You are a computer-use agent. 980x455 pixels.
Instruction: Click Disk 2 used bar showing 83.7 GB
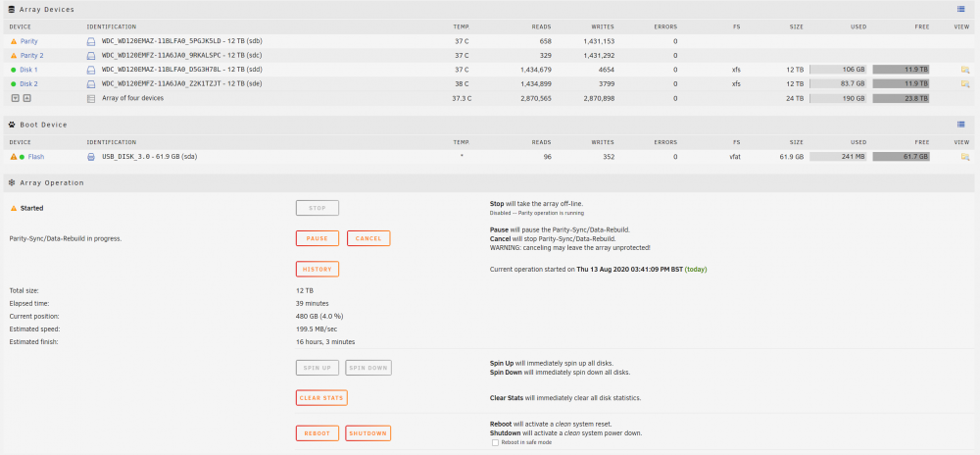838,83
